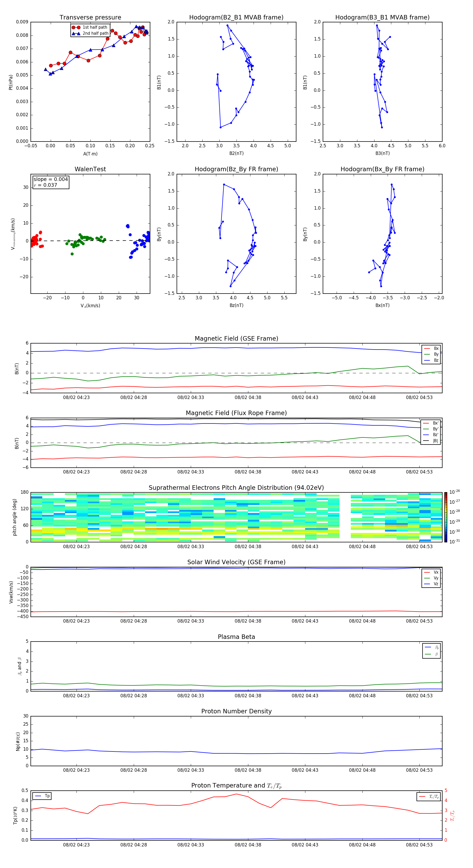Click 'B2(nT)' x-axis label
Image resolution: width=473 pixels, height=868 pixels.
(x=236, y=153)
